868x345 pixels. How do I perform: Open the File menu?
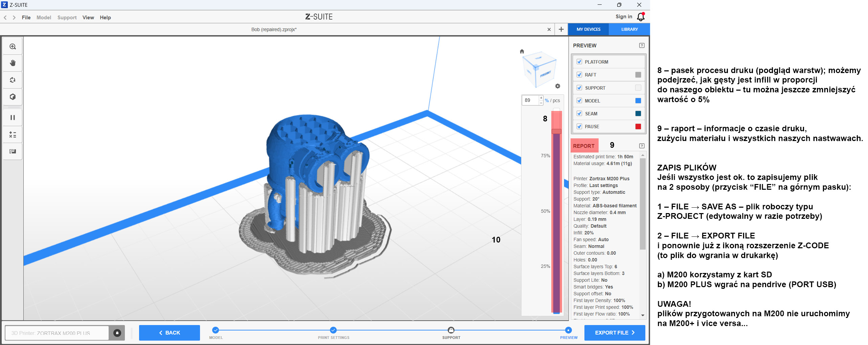pyautogui.click(x=26, y=18)
